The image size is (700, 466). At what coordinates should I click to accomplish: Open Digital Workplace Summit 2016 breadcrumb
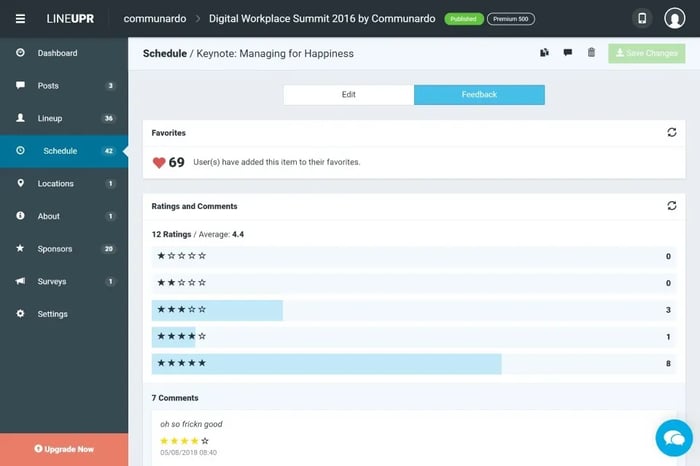coord(322,19)
